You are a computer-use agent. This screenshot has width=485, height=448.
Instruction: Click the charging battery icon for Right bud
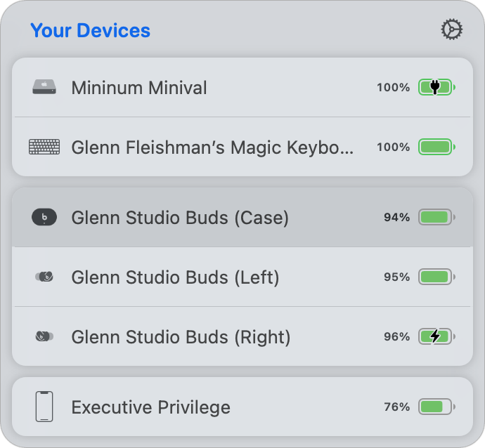click(436, 336)
